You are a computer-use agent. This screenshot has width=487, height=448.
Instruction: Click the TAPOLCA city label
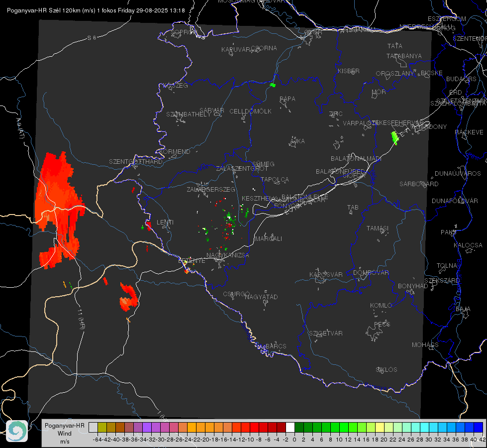tap(275, 179)
